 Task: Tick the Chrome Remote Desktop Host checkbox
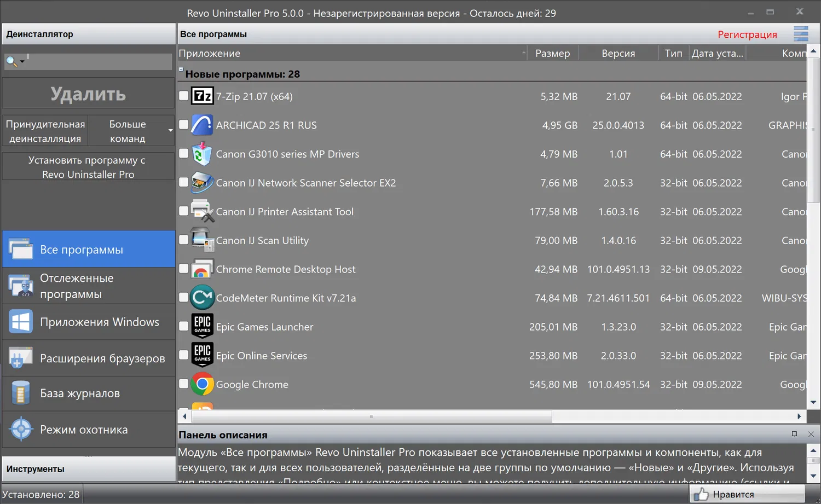(x=184, y=269)
